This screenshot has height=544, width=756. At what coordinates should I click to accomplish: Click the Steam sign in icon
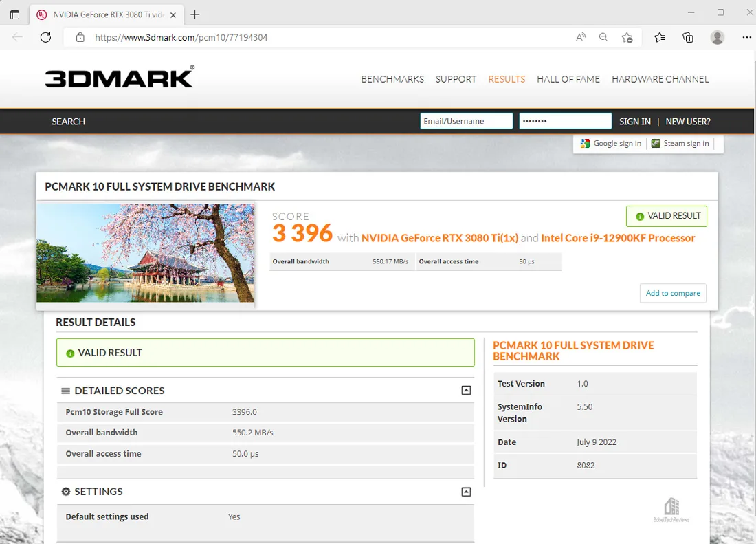click(x=656, y=143)
